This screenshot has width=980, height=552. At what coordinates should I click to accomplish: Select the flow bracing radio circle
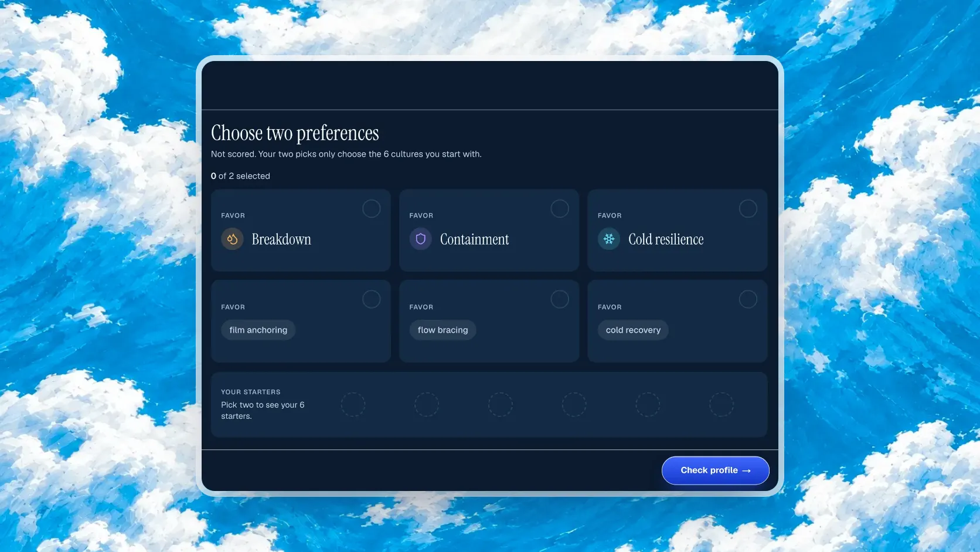[560, 299]
